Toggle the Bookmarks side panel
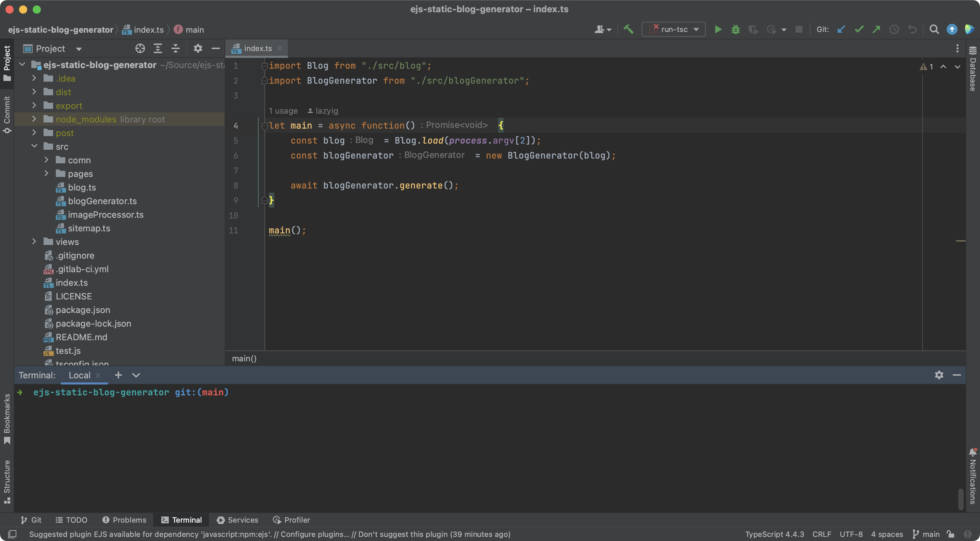 [x=7, y=419]
